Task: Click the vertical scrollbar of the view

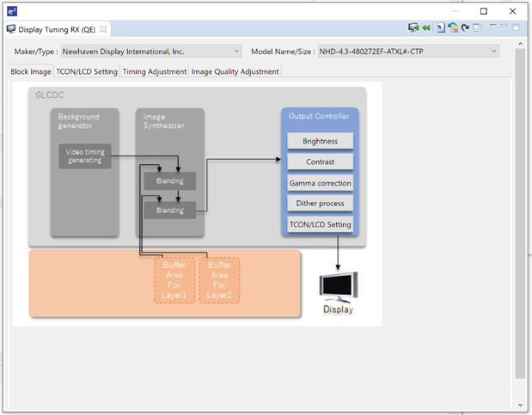Action: click(520, 215)
